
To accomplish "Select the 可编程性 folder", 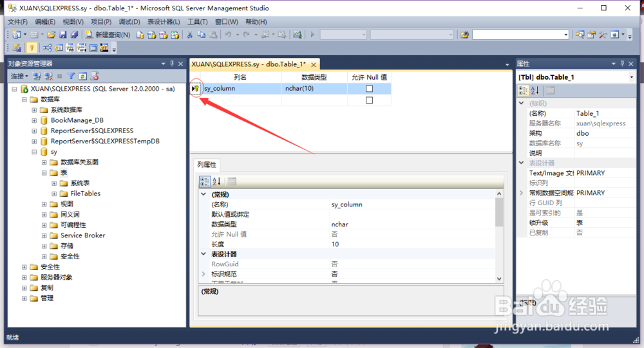I will click(x=73, y=225).
